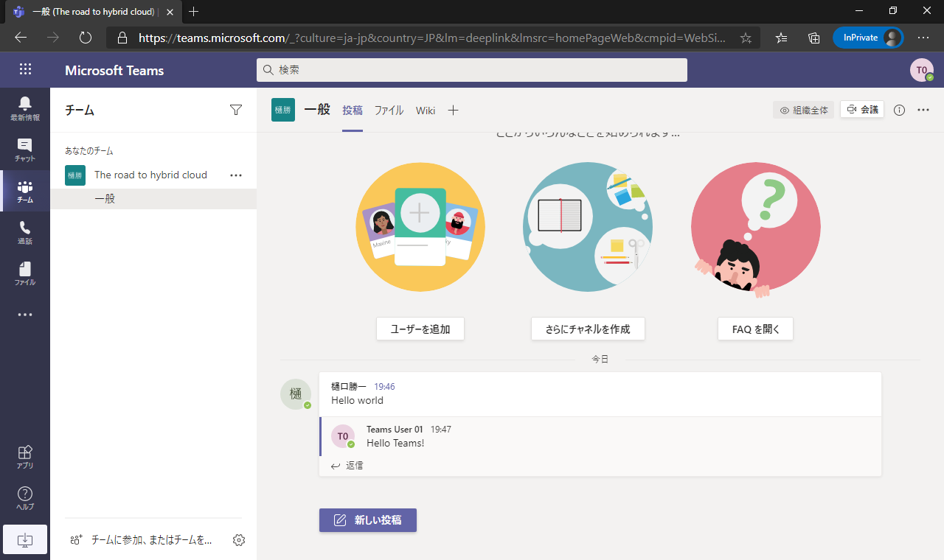Click the ユーザーを追加 button
The width and height of the screenshot is (944, 560).
point(420,329)
